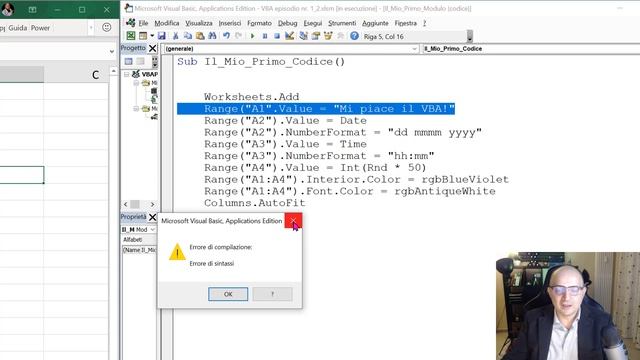Screen dimensions: 640x360
Task: Click the Int(Rnd * 50) code line
Action: (x=315, y=167)
